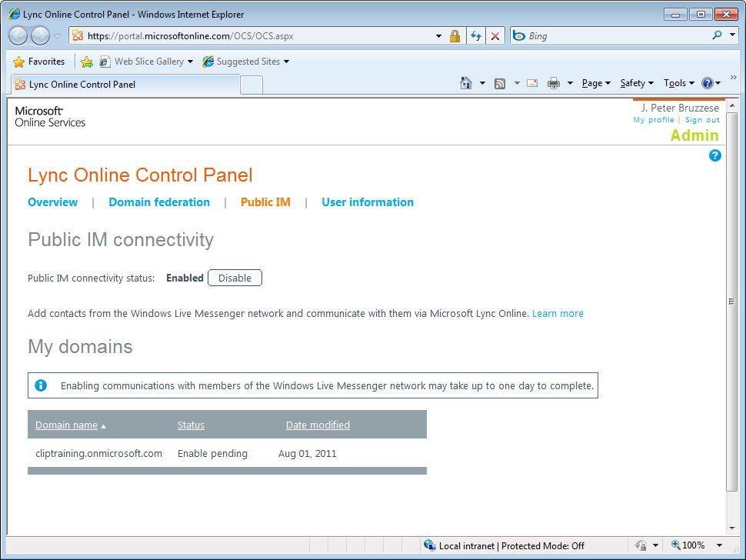Go to the User information tab
Image resolution: width=746 pixels, height=560 pixels.
click(368, 202)
